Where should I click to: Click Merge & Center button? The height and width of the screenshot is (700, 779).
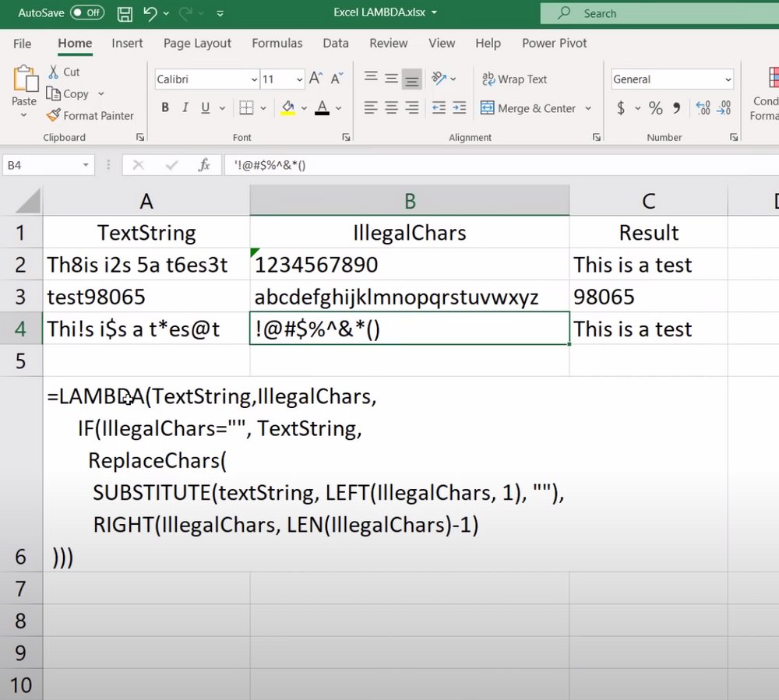[527, 108]
